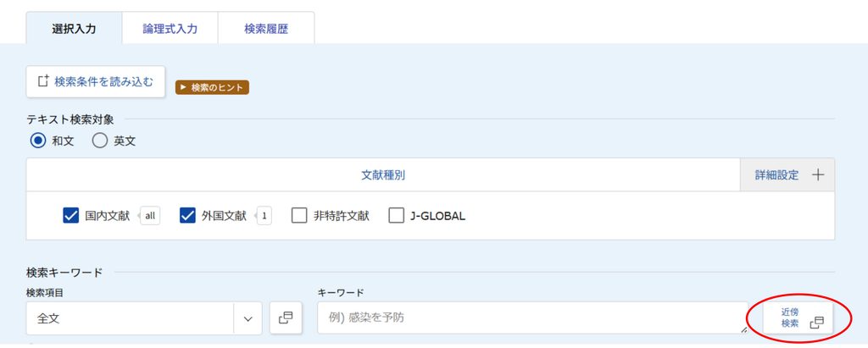The image size is (868, 348).
Task: Switch to the 検索履歴 tab
Action: coord(266,29)
